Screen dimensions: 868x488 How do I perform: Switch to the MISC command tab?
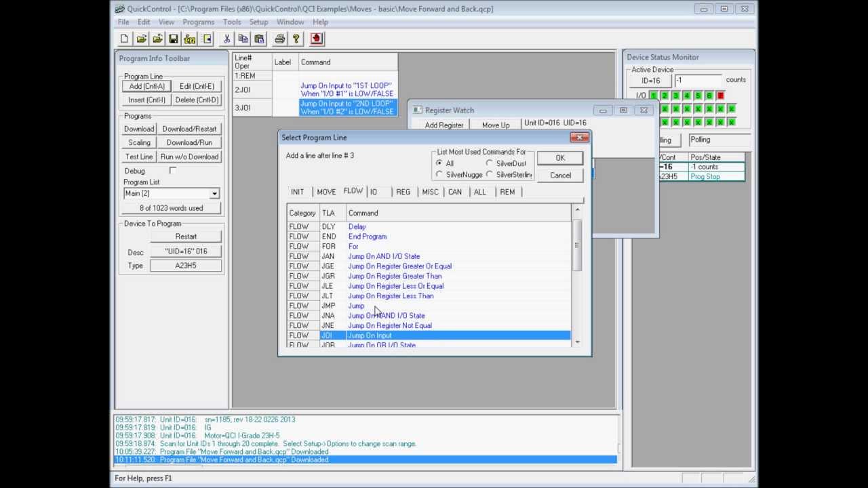(431, 192)
